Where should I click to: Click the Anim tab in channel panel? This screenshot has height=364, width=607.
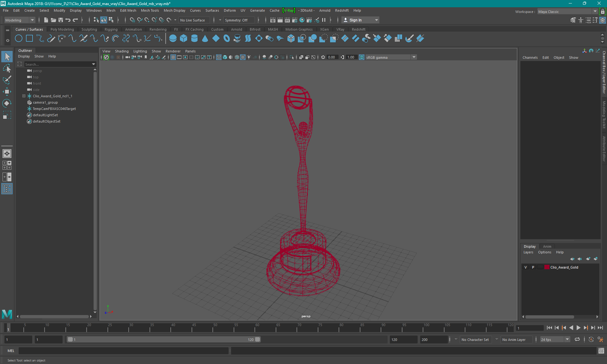pyautogui.click(x=547, y=246)
